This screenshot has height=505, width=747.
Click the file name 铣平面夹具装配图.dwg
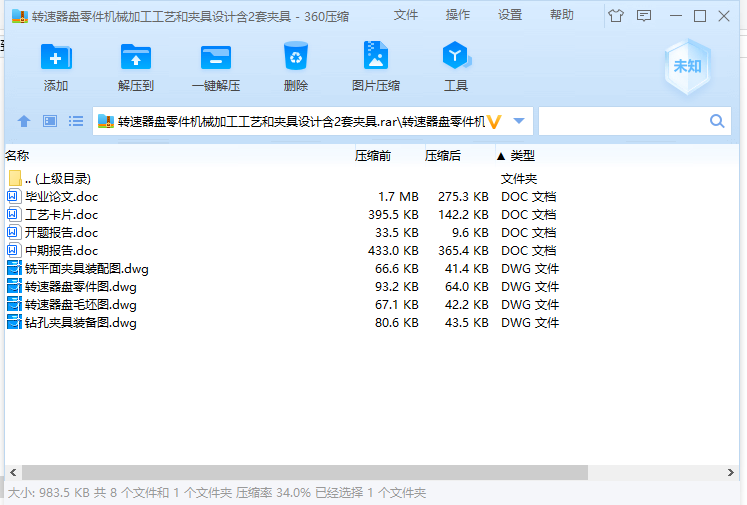tap(87, 269)
